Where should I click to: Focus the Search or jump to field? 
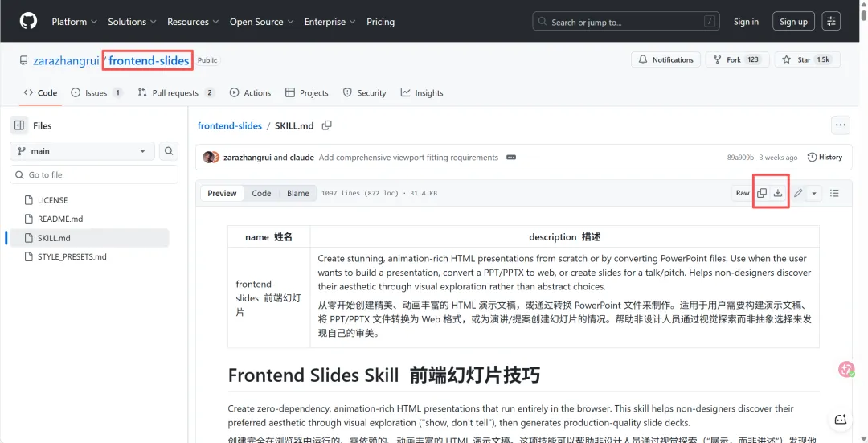626,22
